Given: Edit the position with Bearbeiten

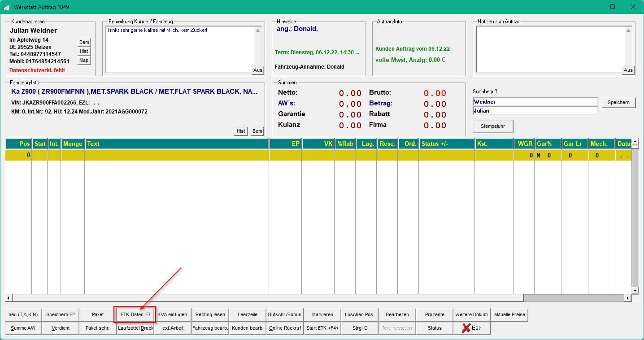Looking at the screenshot, I should pos(397,314).
